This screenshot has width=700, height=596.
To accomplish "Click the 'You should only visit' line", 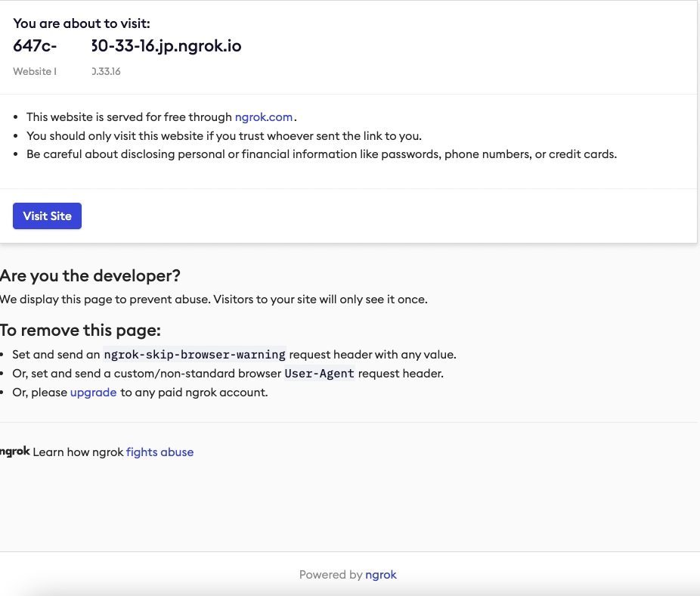I will 224,136.
